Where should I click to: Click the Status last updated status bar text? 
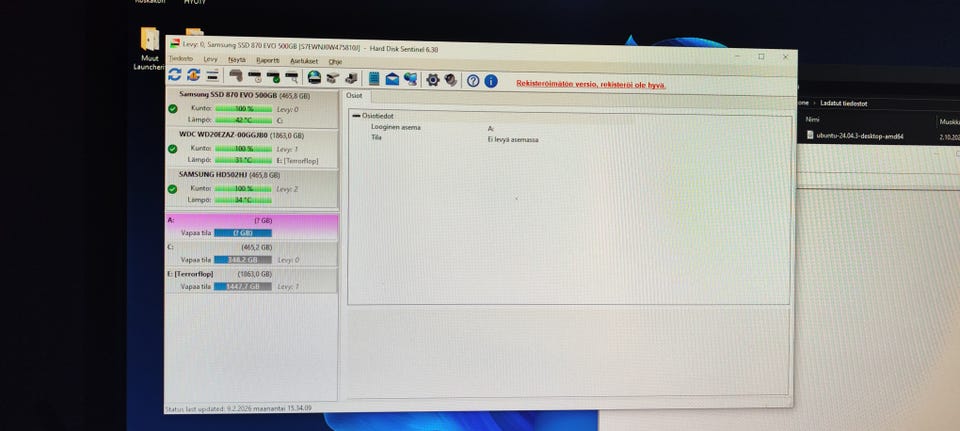click(238, 408)
